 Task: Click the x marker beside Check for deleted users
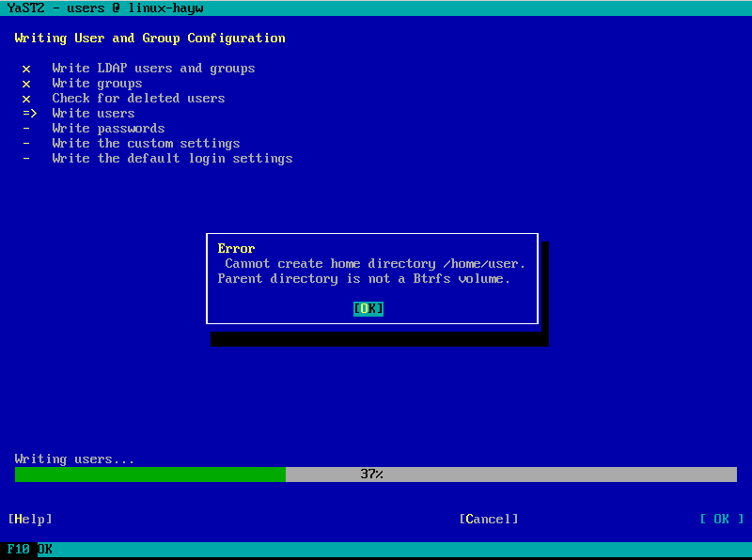(26, 99)
